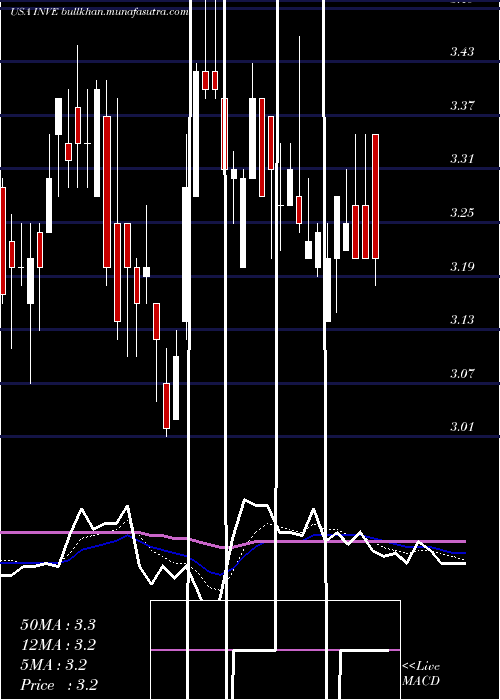Click the 3.19 price axis label

462,267
